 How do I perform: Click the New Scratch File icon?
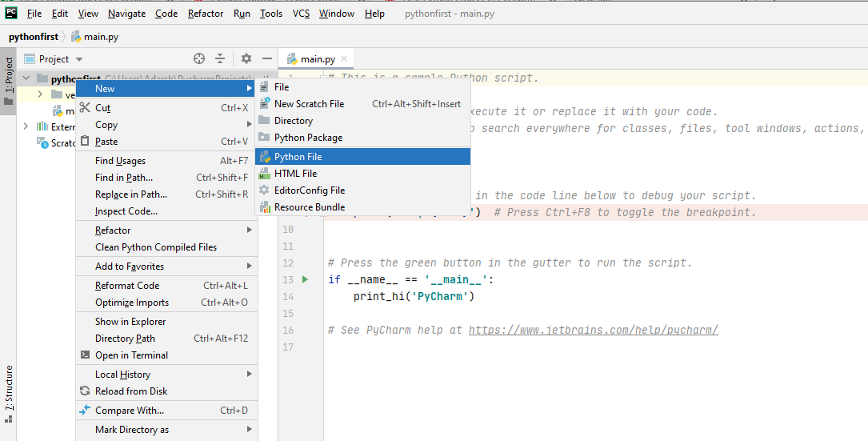pos(265,103)
